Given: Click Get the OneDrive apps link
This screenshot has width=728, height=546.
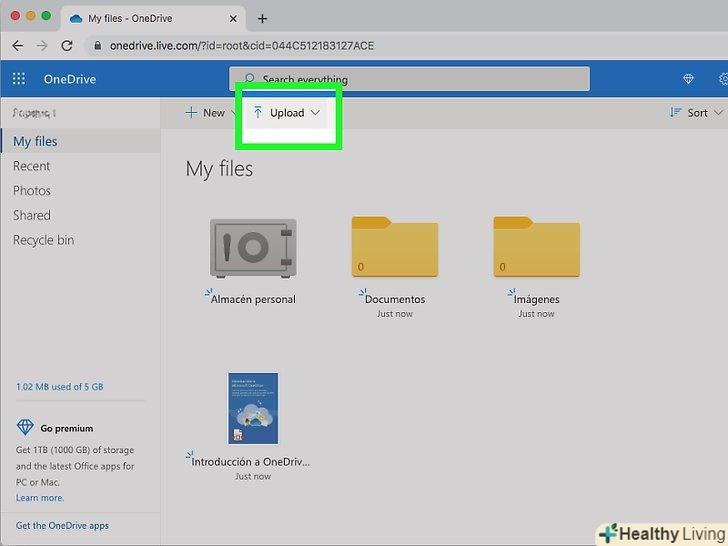Looking at the screenshot, I should 62,525.
